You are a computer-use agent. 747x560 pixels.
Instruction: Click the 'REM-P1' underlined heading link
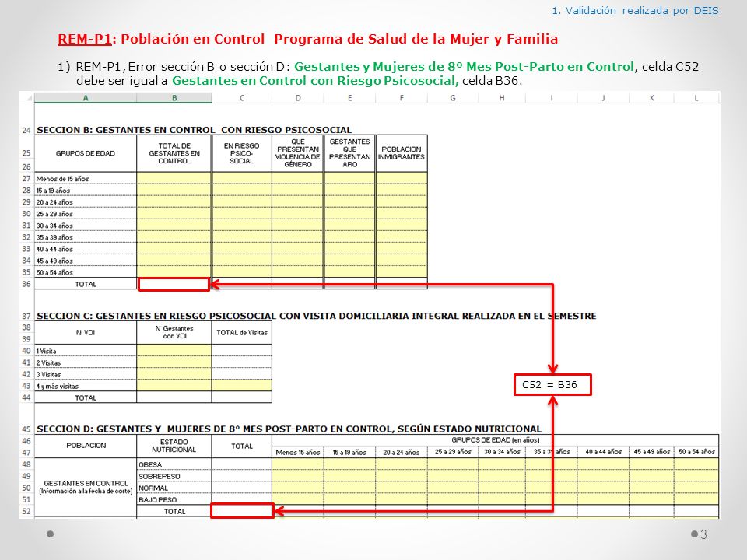(x=84, y=39)
